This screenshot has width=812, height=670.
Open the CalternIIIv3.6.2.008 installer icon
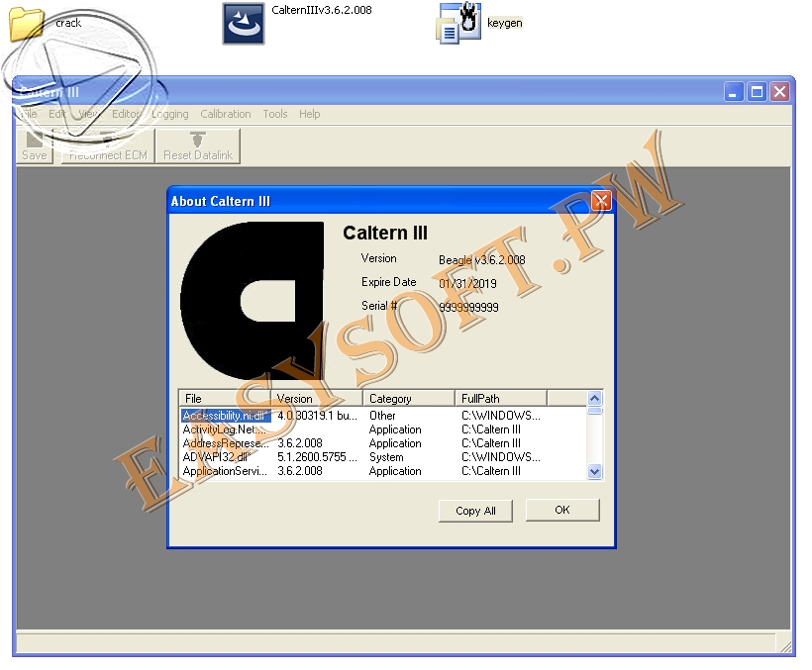pos(244,24)
